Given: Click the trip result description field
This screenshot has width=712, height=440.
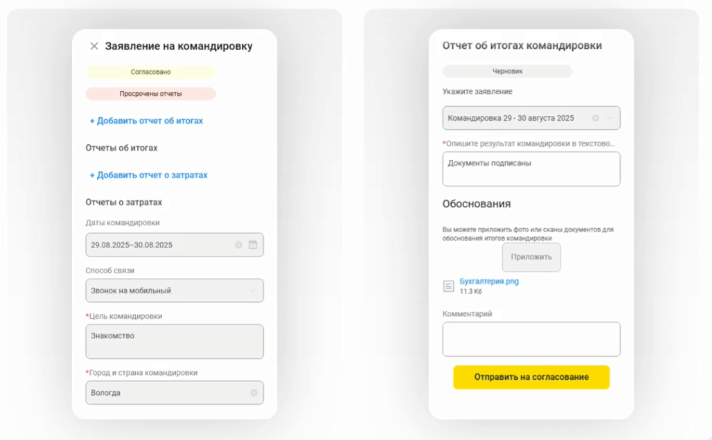Looking at the screenshot, I should coord(531,169).
